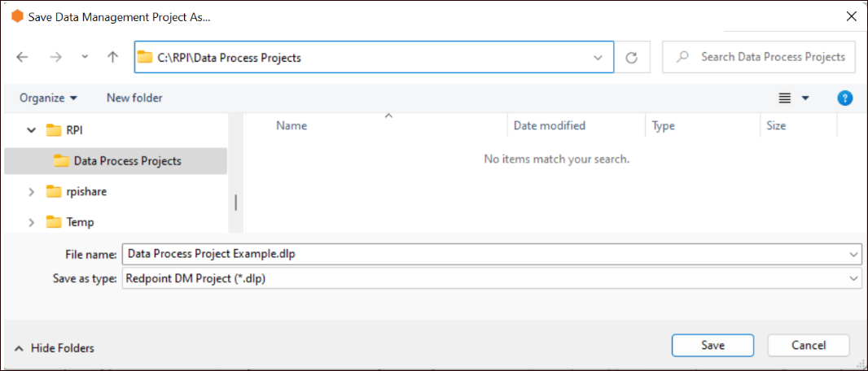Click the Forward navigation arrow
Screen dimensions: 868x371
pos(55,58)
